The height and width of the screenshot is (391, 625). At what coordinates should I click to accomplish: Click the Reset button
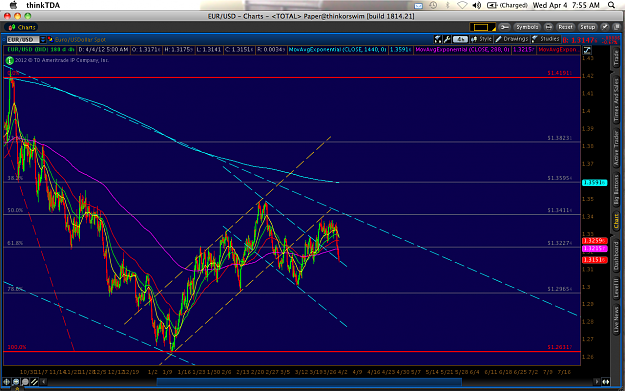click(x=565, y=27)
